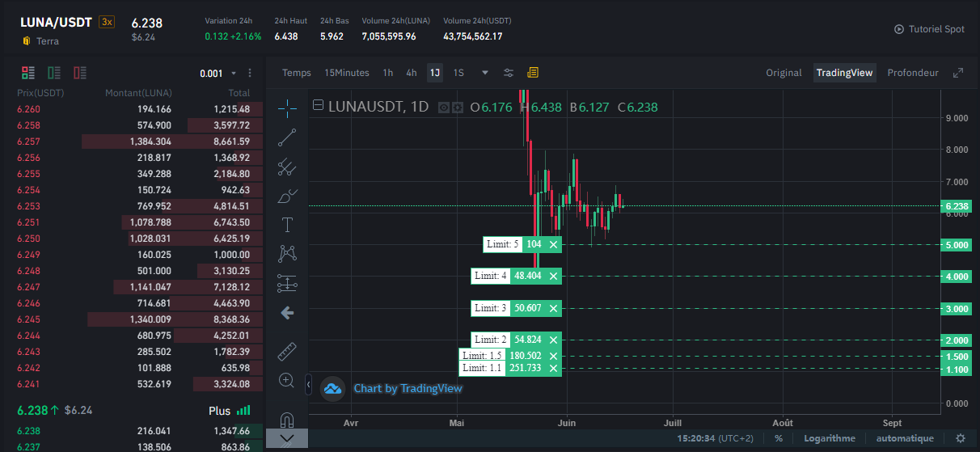980x452 pixels.
Task: Show order book asks only view
Action: click(80, 73)
